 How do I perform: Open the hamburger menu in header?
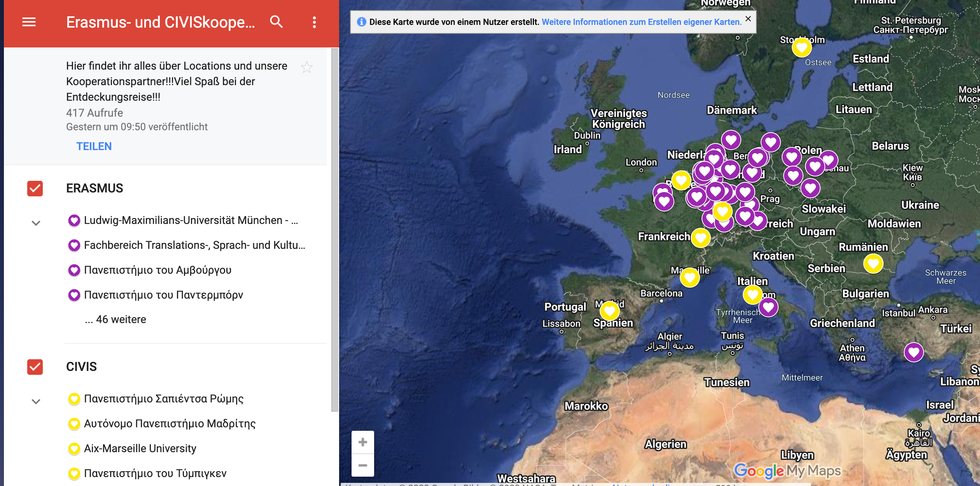click(x=29, y=22)
